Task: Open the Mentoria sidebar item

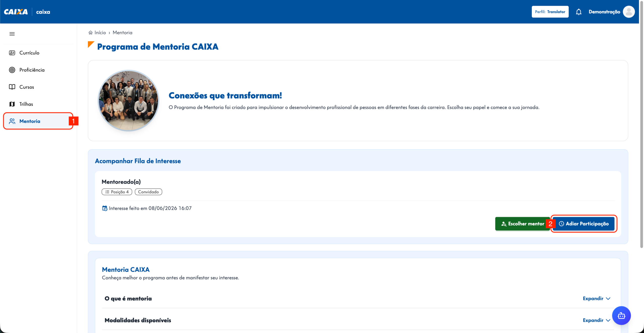Action: pyautogui.click(x=38, y=121)
